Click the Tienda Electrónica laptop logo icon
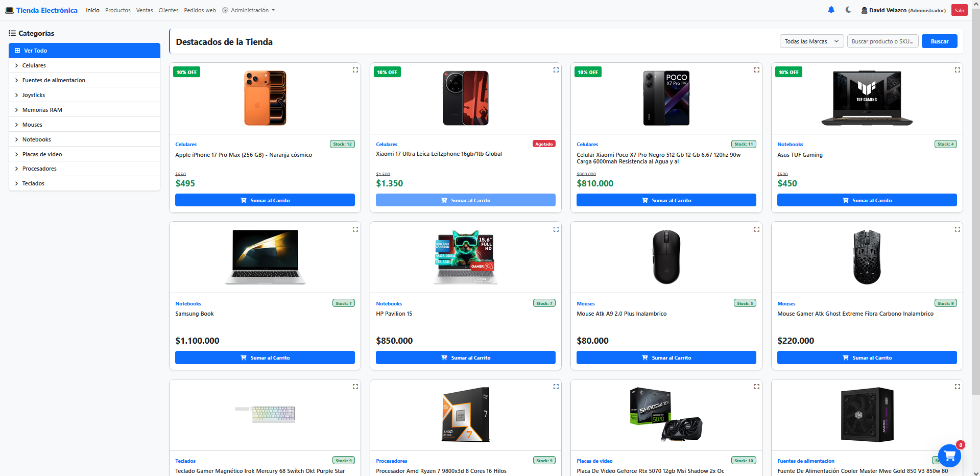 (x=9, y=10)
